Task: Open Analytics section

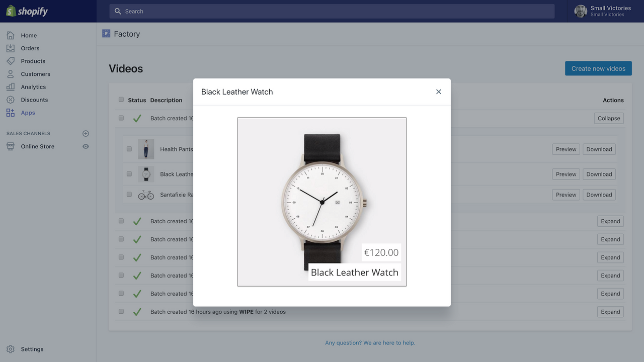Action: click(33, 87)
